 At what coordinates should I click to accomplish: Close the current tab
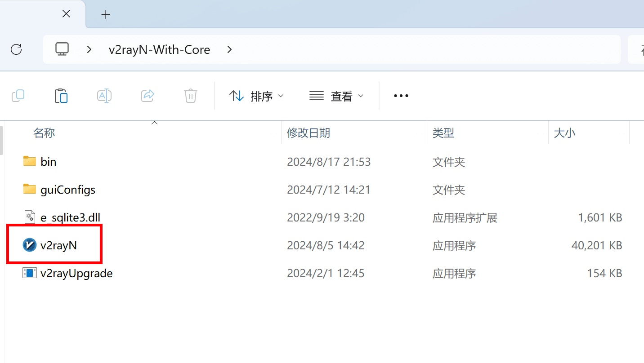coord(66,14)
